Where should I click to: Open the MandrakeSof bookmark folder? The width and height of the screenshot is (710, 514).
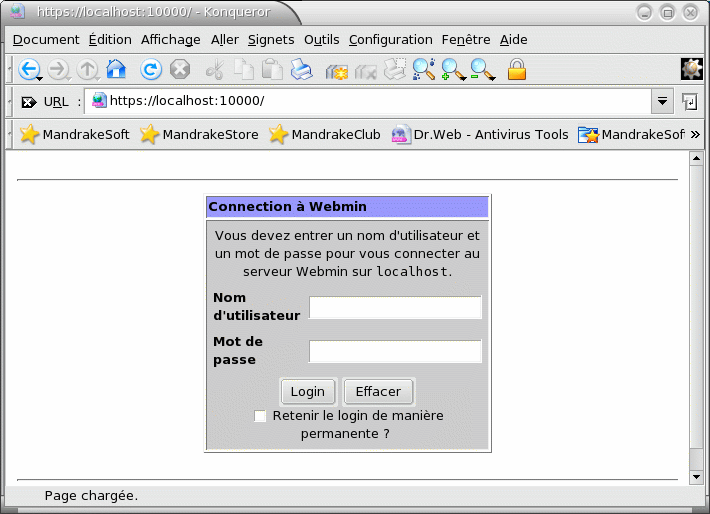tap(631, 135)
